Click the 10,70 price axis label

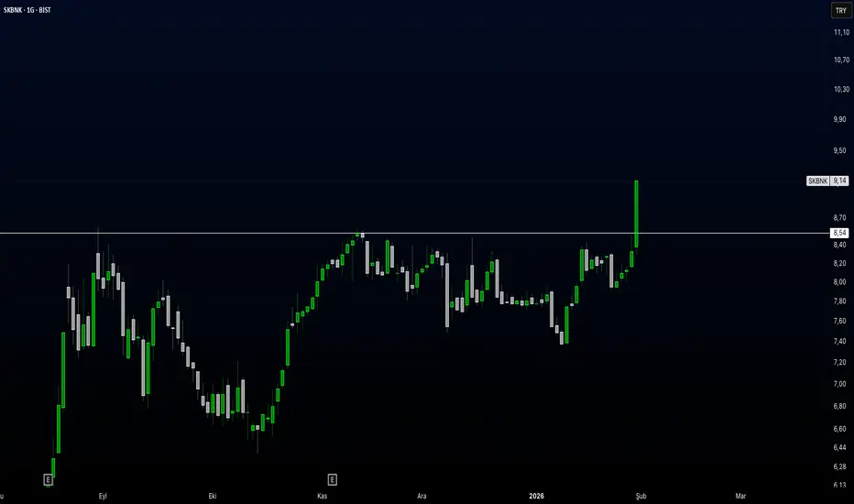click(841, 60)
